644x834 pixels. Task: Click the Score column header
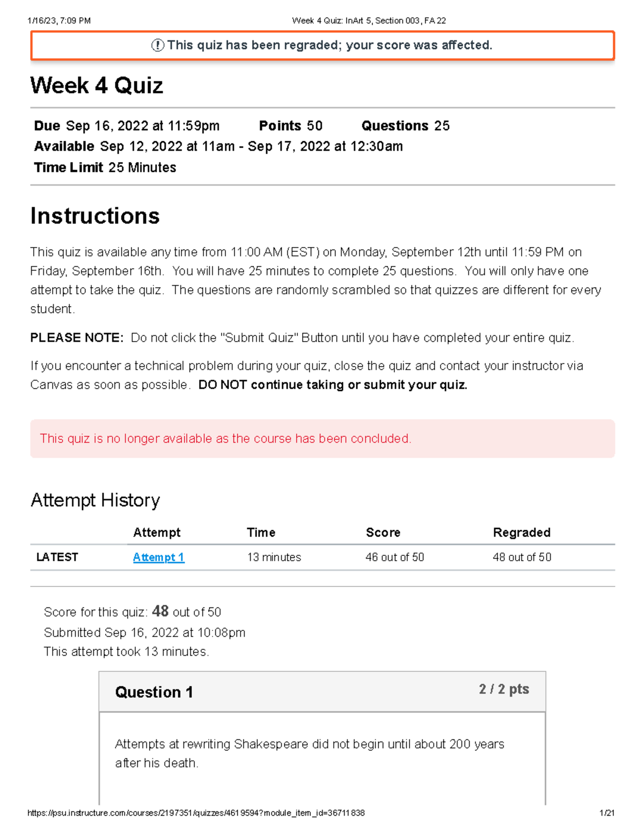click(x=383, y=533)
